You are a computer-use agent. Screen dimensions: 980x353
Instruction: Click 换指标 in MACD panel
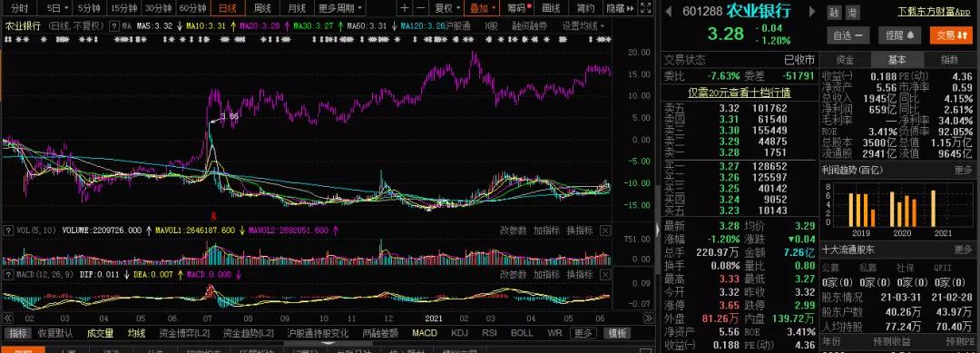point(579,274)
